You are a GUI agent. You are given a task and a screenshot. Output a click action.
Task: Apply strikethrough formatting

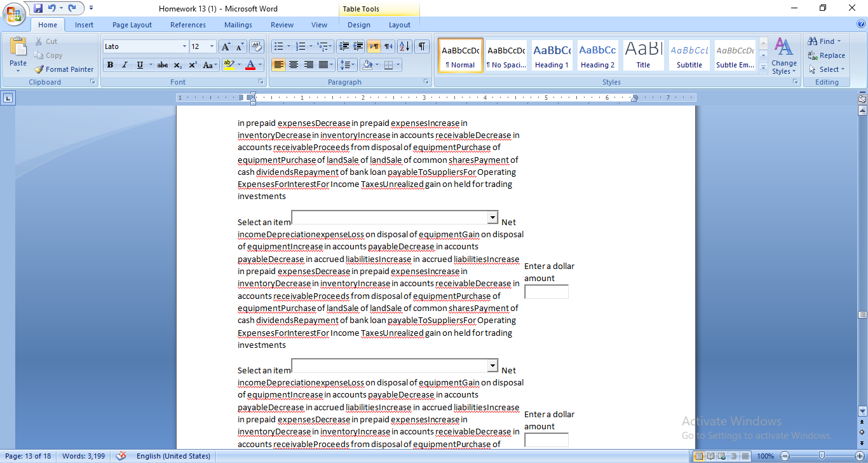(x=163, y=65)
